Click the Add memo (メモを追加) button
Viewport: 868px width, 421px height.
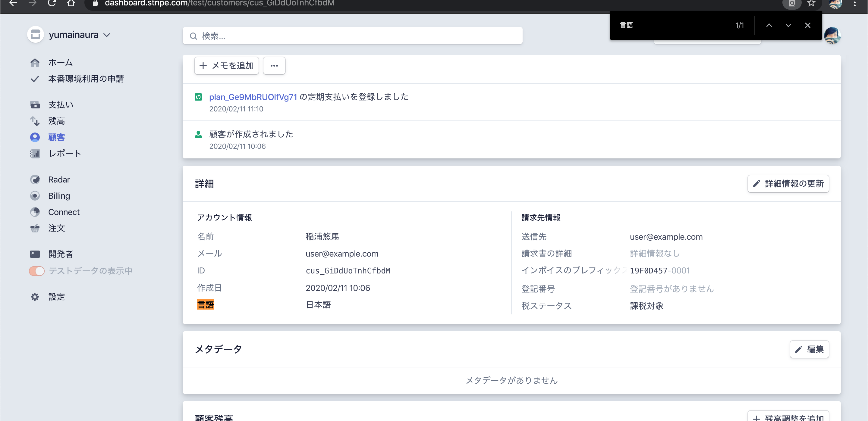click(226, 66)
